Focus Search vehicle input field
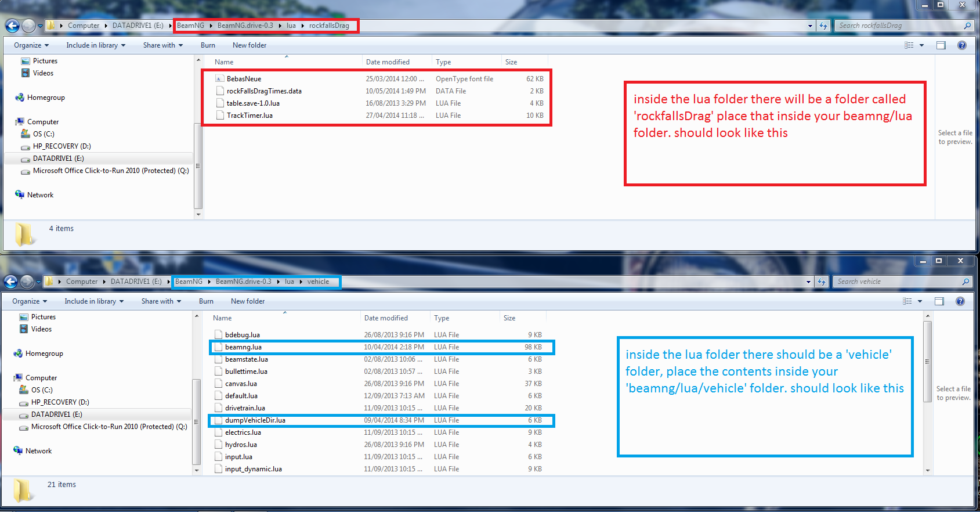Viewport: 980px width, 512px height. (x=896, y=282)
